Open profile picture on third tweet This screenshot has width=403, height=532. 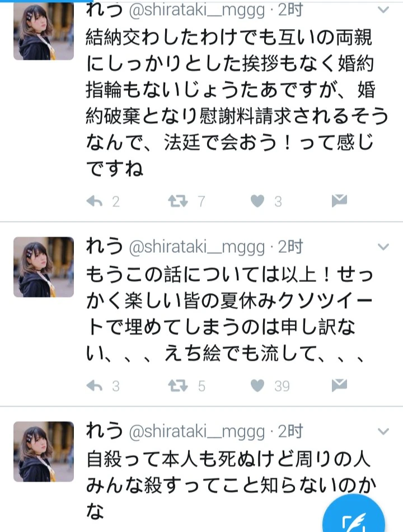(44, 451)
